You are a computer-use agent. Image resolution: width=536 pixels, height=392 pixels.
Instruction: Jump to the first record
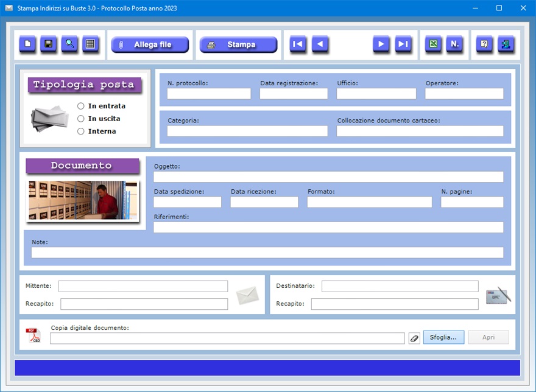tap(298, 44)
